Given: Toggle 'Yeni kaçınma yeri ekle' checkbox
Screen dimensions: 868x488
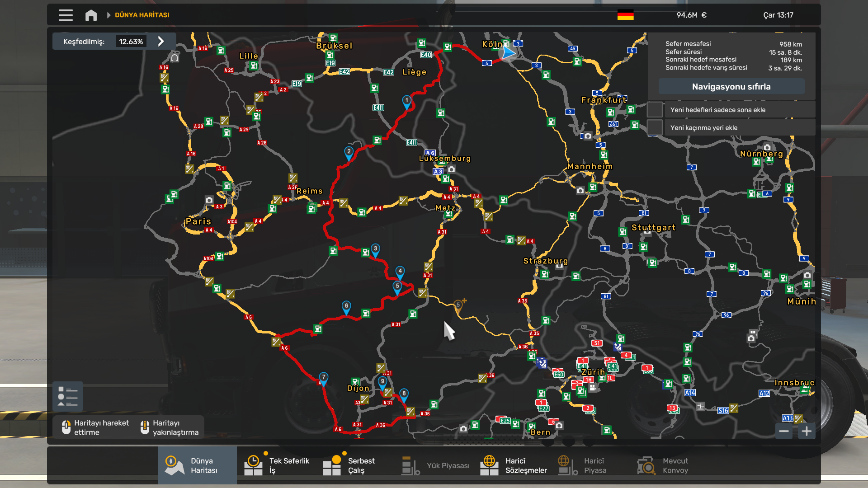Looking at the screenshot, I should tap(655, 128).
